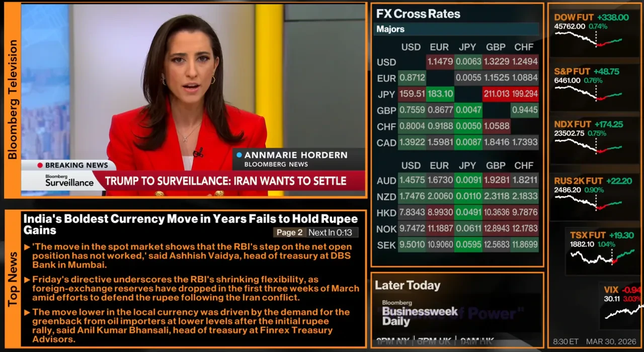This screenshot has width=644, height=352.
Task: Click the Bloomberg Businessweek Daily logo
Action: coord(420,314)
